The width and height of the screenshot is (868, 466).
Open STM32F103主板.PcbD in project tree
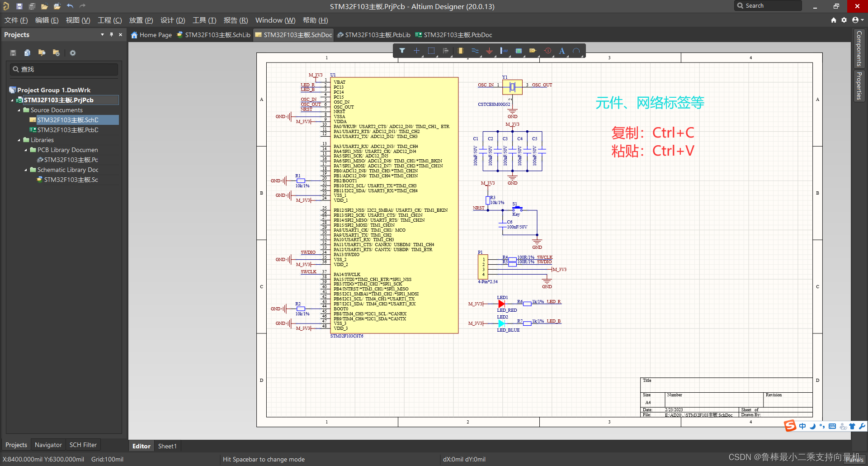point(67,130)
